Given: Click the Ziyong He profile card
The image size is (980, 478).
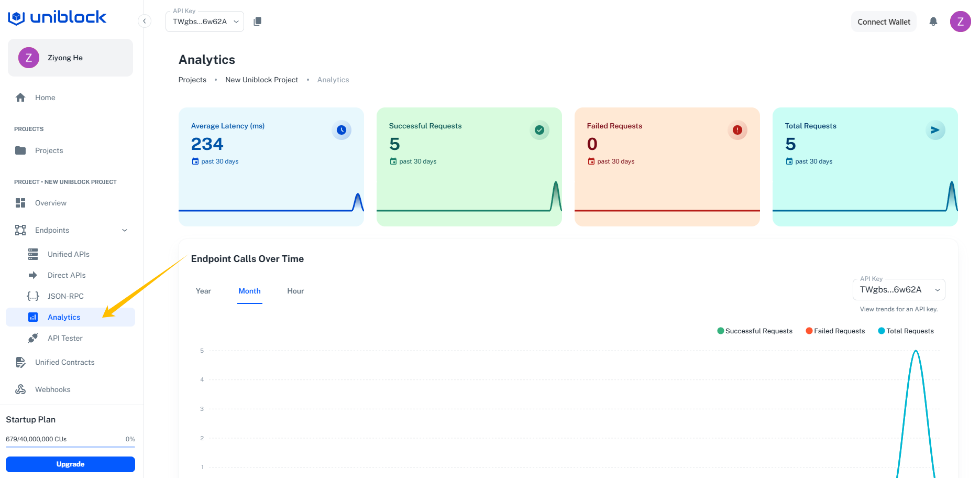Looking at the screenshot, I should [70, 58].
